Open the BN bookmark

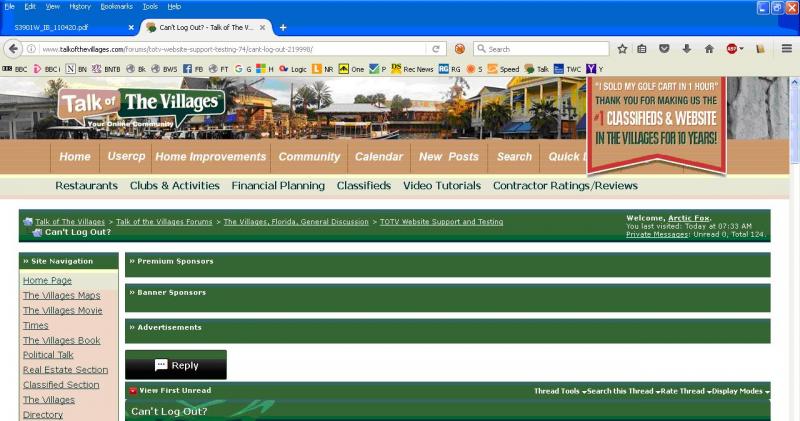point(76,69)
